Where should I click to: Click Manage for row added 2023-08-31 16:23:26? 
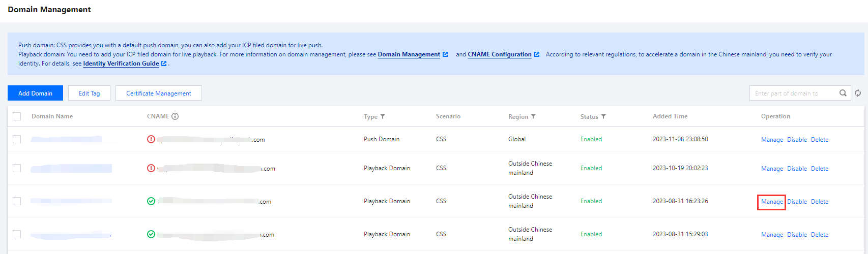click(772, 202)
